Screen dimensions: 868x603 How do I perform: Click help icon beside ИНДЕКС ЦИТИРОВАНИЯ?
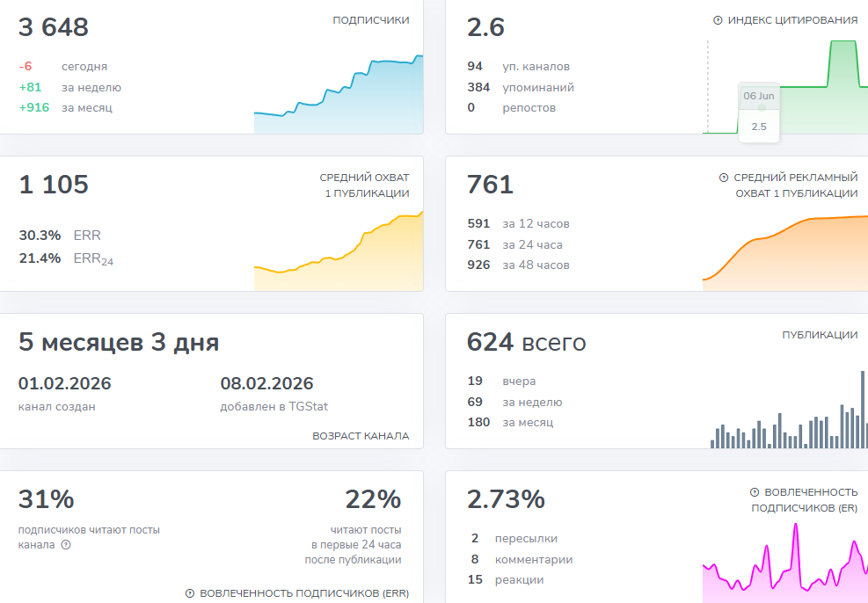(x=718, y=20)
